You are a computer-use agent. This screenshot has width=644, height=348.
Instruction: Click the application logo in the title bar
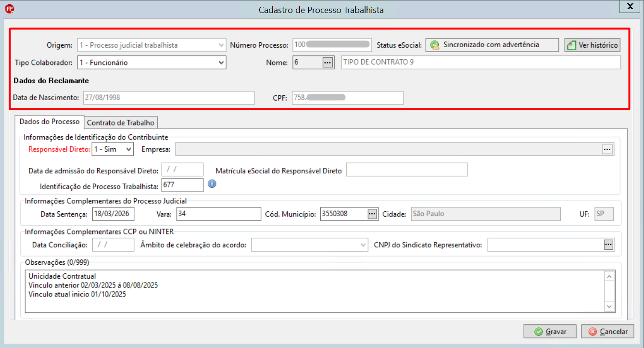pyautogui.click(x=9, y=8)
